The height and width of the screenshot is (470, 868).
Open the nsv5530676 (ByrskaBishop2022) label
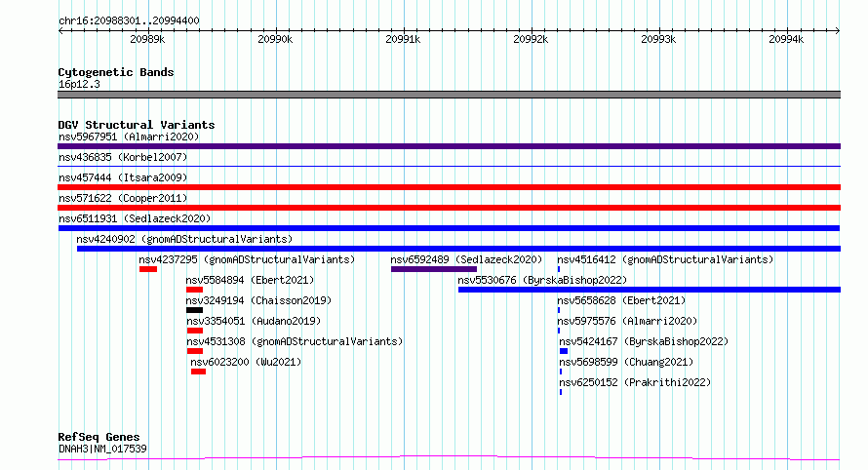pyautogui.click(x=542, y=280)
